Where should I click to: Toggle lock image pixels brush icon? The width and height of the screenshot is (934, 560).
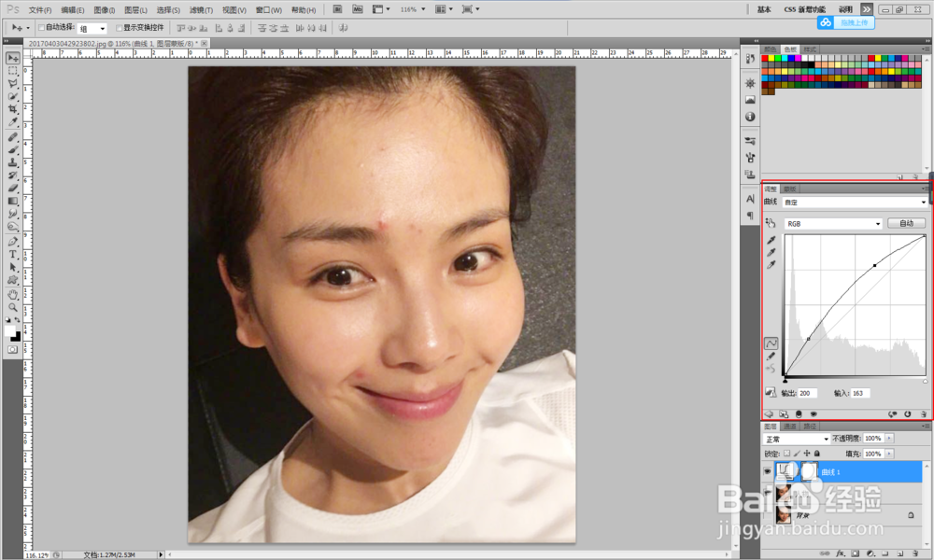(x=797, y=454)
